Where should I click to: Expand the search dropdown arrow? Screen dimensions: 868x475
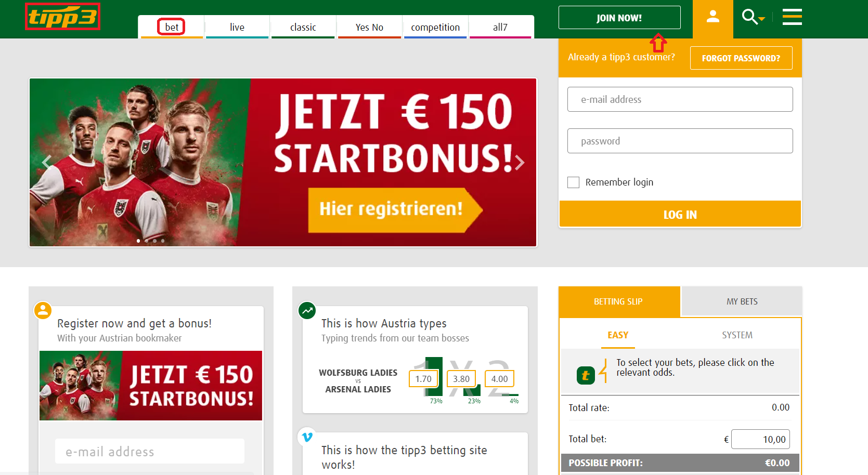tap(762, 19)
